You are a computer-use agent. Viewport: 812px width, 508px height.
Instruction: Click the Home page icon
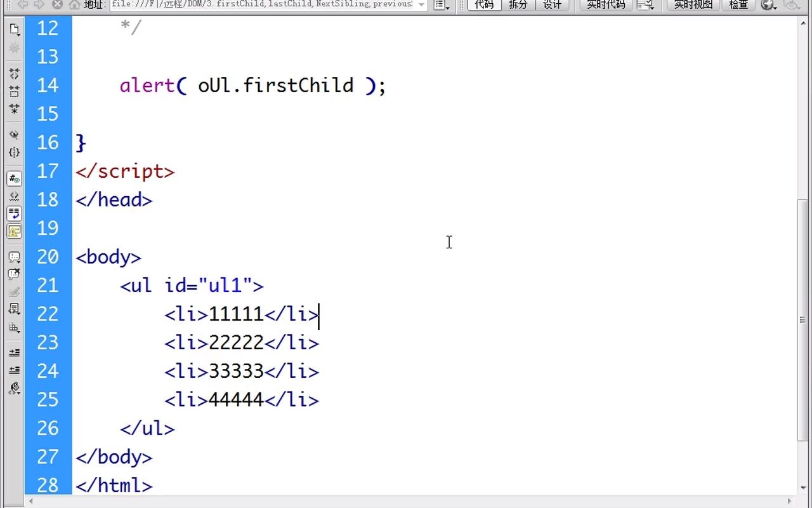click(74, 4)
